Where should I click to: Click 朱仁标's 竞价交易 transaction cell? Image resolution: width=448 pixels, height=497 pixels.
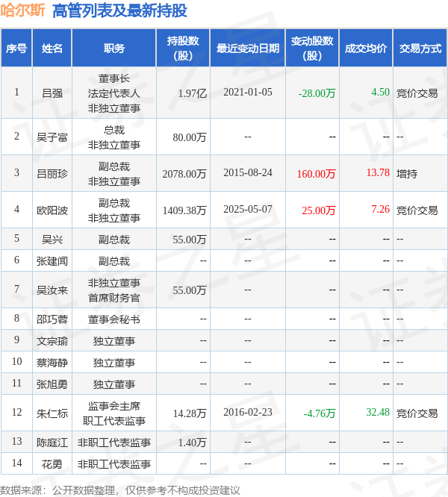(x=417, y=413)
